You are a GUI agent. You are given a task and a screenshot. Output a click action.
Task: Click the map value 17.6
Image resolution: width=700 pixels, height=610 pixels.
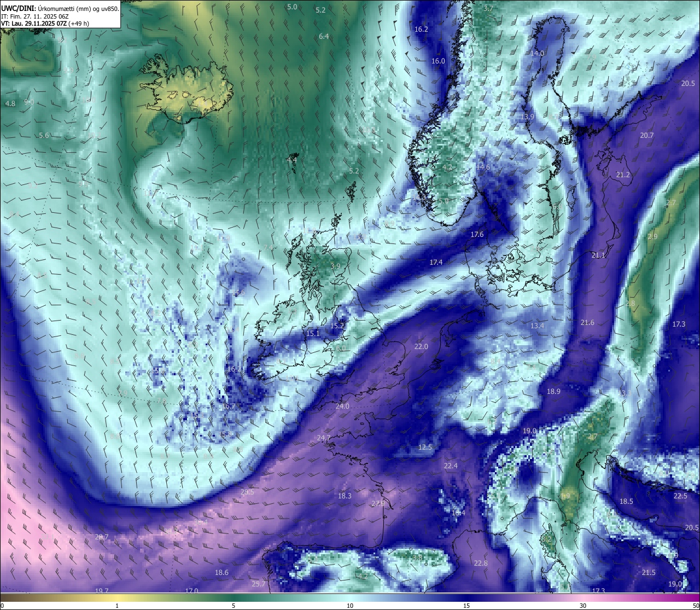click(x=477, y=235)
